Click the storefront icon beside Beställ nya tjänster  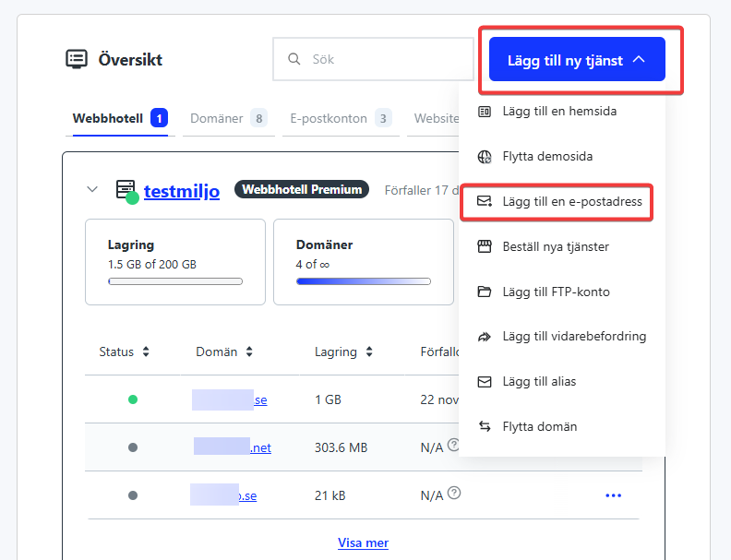tap(485, 246)
